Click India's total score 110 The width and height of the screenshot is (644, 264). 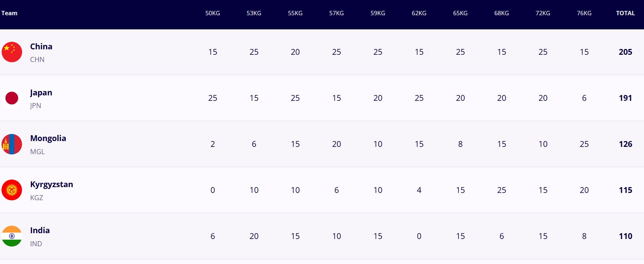pos(625,236)
